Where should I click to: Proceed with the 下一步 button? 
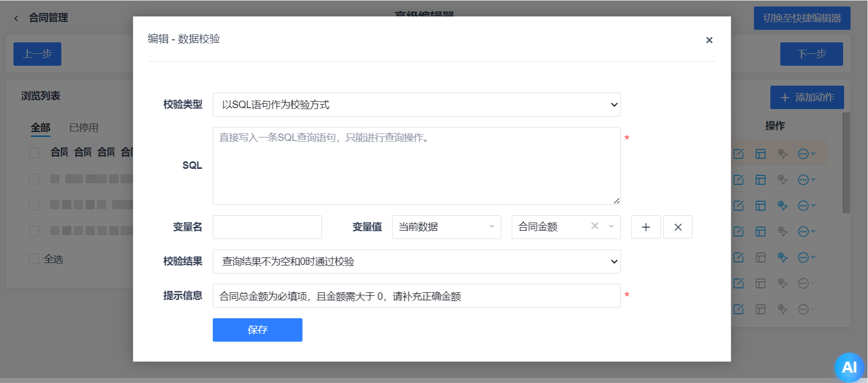coord(812,54)
